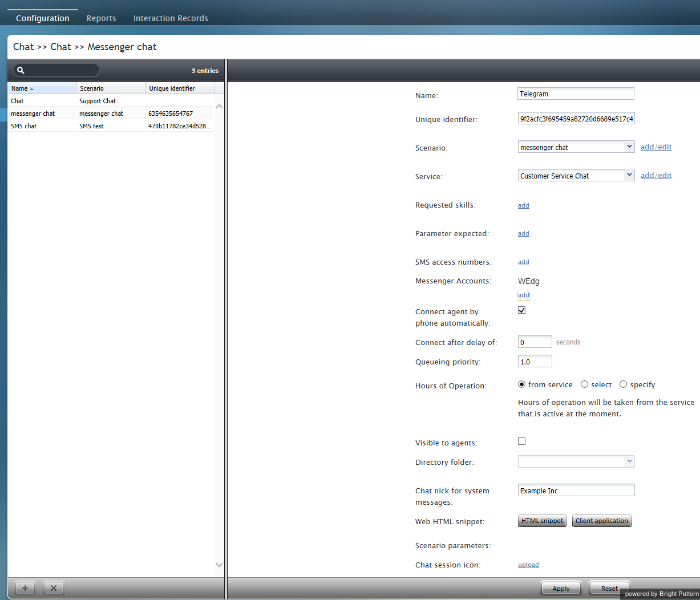Select the 'specify' hours of operation option
700x600 pixels.
(623, 384)
